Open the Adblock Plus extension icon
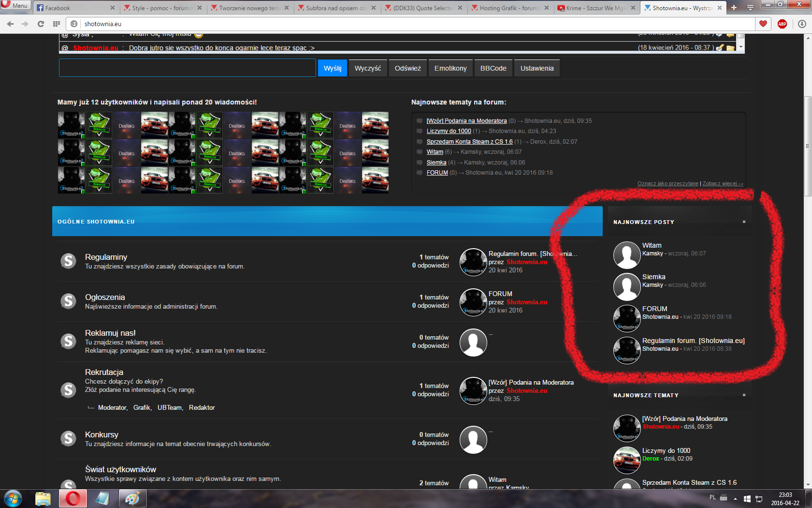Viewport: 812px width, 508px height. click(x=782, y=24)
